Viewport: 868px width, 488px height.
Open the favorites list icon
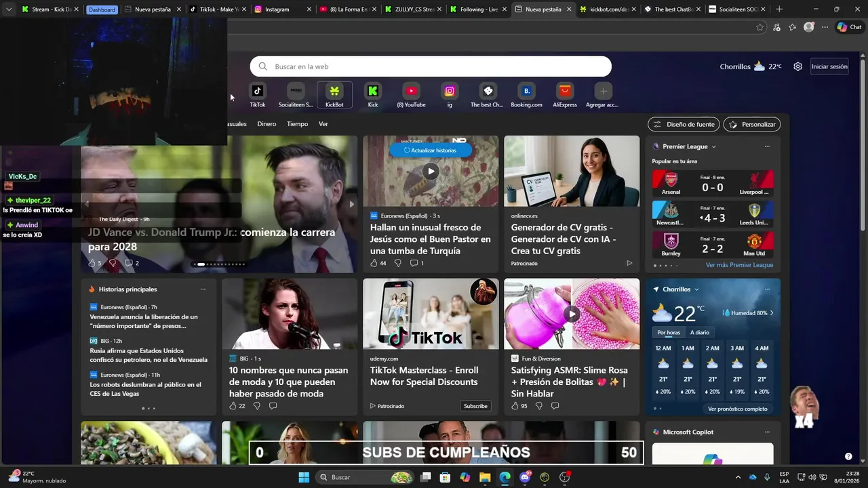tap(793, 27)
